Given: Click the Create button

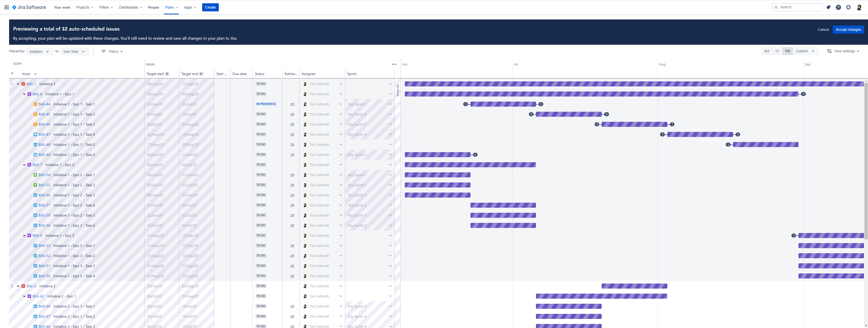Looking at the screenshot, I should [x=210, y=7].
